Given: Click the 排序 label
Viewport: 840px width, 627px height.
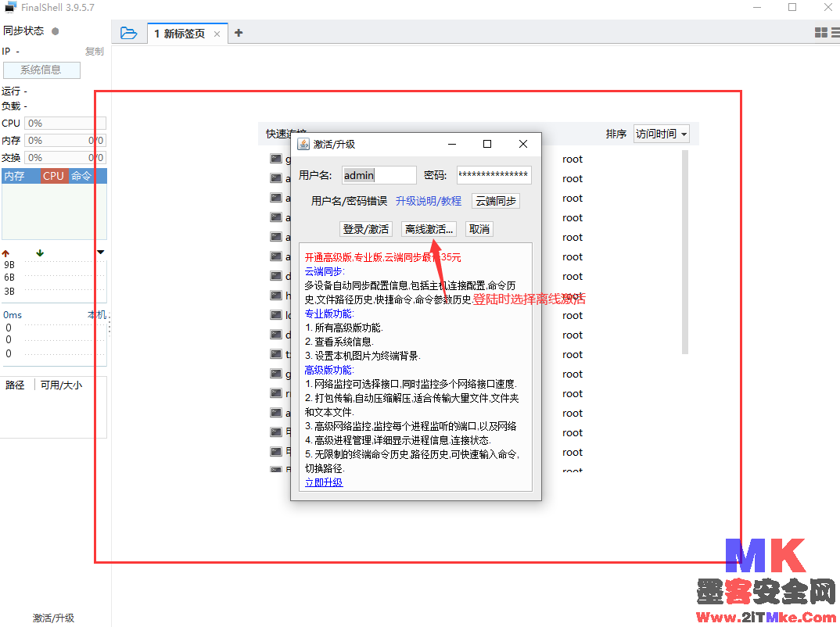Looking at the screenshot, I should (x=616, y=134).
